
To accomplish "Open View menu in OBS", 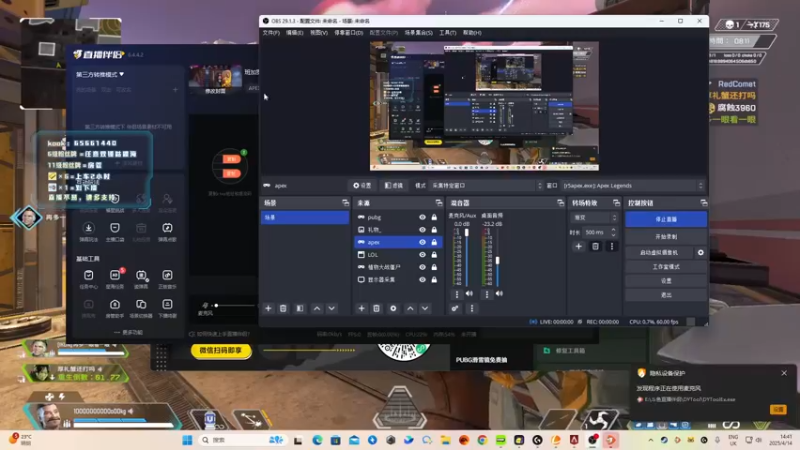I will tap(319, 33).
